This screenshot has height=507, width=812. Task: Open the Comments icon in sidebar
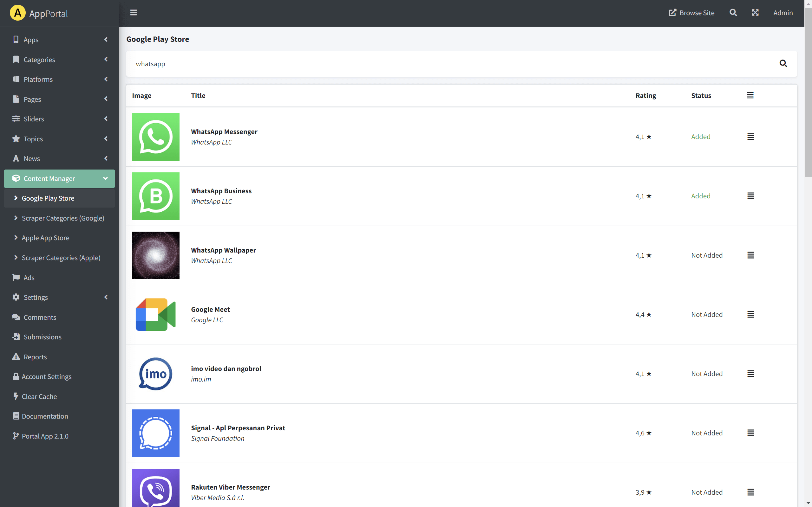click(16, 317)
